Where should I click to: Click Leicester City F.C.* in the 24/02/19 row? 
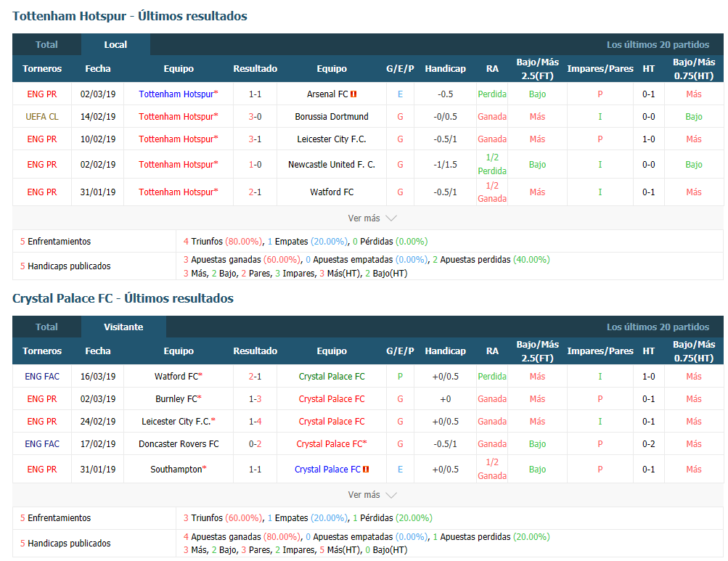click(x=179, y=422)
